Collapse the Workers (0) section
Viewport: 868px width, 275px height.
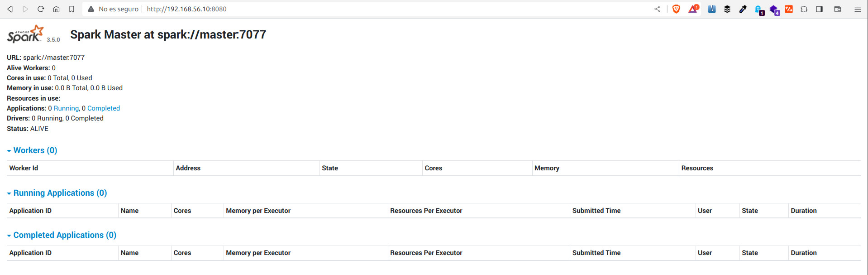coord(32,150)
